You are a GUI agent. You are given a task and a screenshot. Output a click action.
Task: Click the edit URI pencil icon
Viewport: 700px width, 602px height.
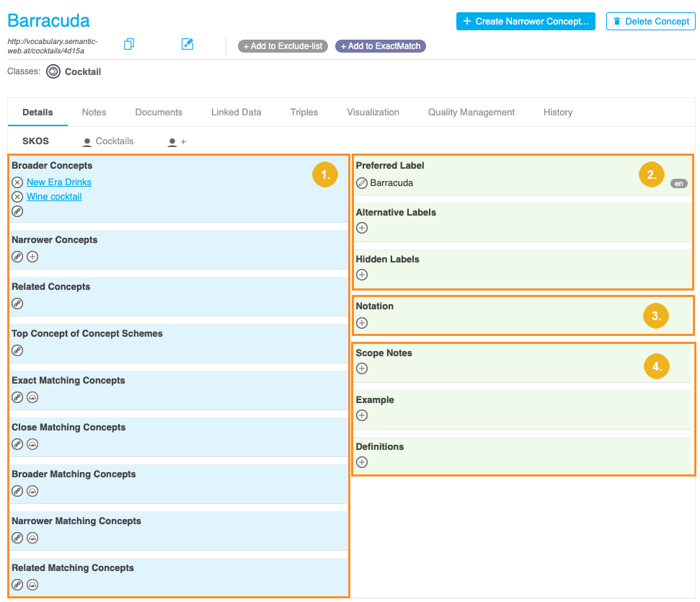pyautogui.click(x=187, y=45)
